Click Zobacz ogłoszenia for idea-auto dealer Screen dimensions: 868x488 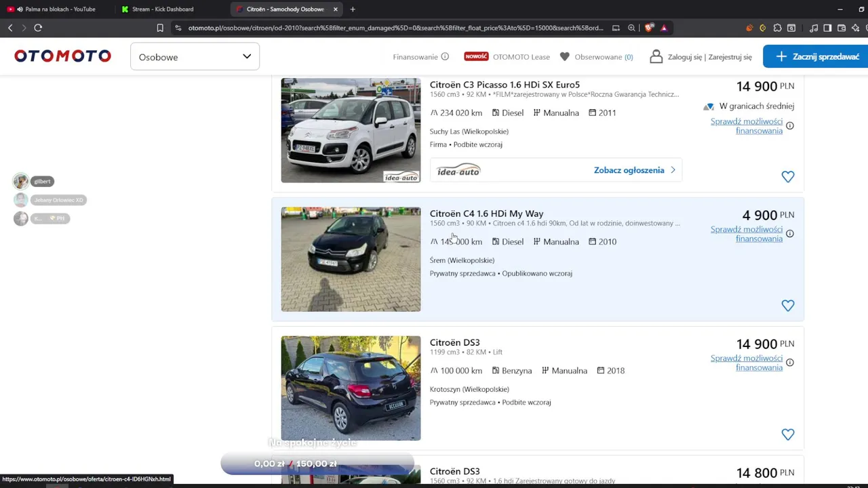635,170
